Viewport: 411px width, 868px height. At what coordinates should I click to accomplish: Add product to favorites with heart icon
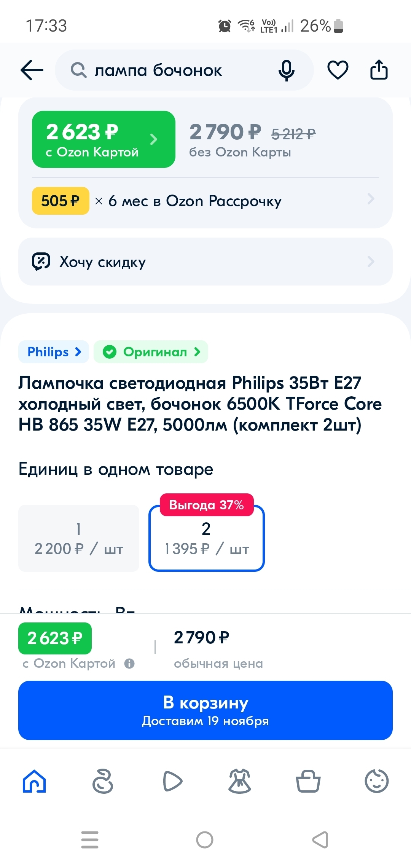338,70
